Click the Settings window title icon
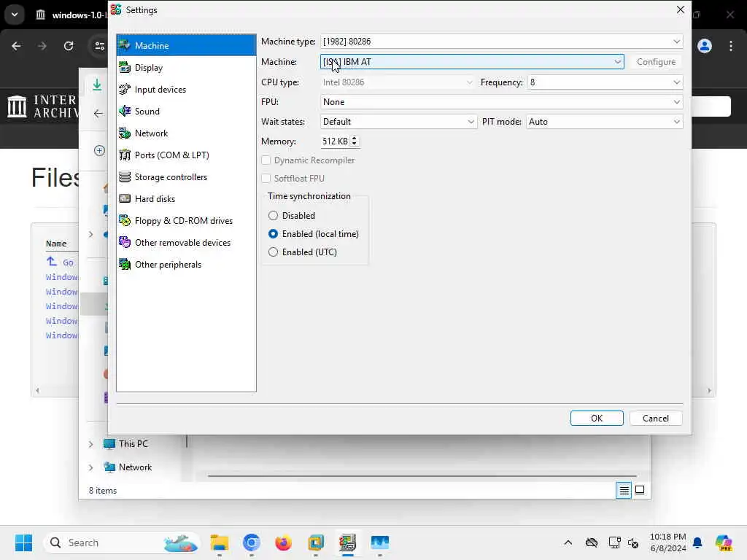This screenshot has height=560, width=747. click(x=116, y=9)
